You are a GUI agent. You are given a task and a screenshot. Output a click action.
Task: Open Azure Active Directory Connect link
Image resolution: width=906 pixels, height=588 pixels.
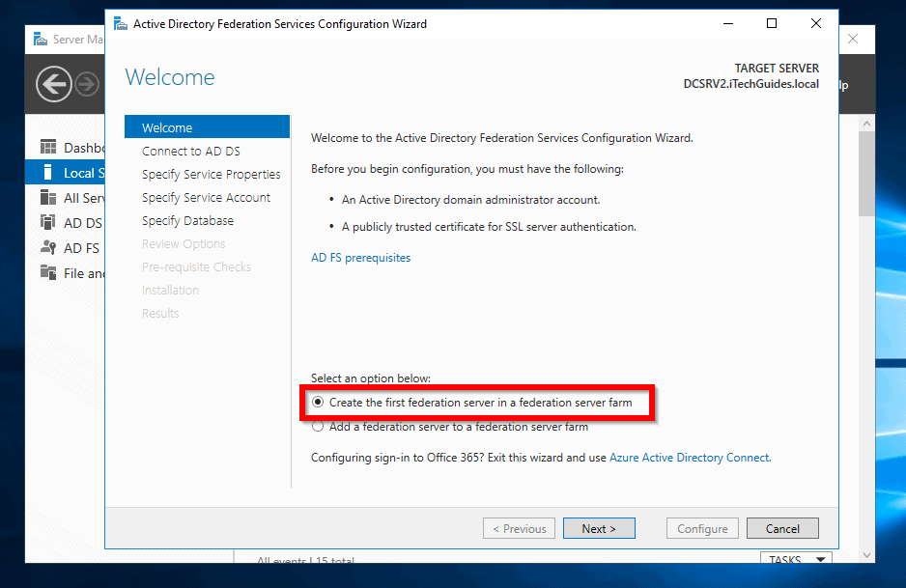tap(689, 457)
